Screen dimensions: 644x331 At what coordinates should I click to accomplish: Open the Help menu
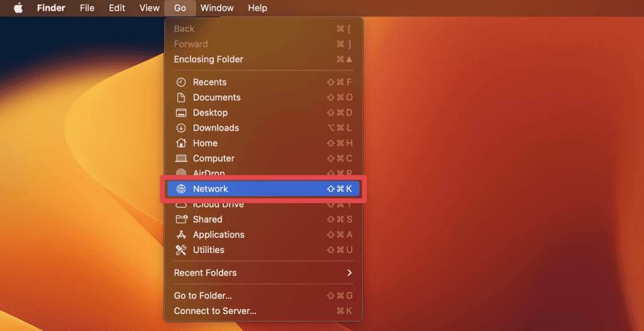click(x=257, y=8)
